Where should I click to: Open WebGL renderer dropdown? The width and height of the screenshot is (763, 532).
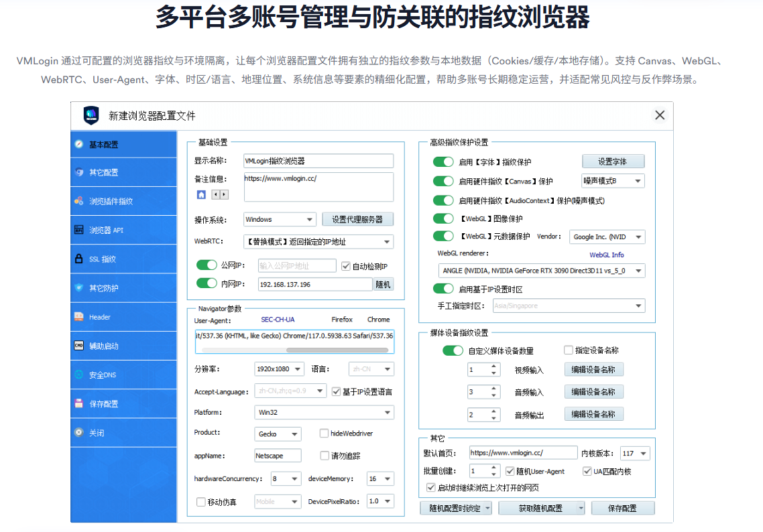(x=542, y=271)
